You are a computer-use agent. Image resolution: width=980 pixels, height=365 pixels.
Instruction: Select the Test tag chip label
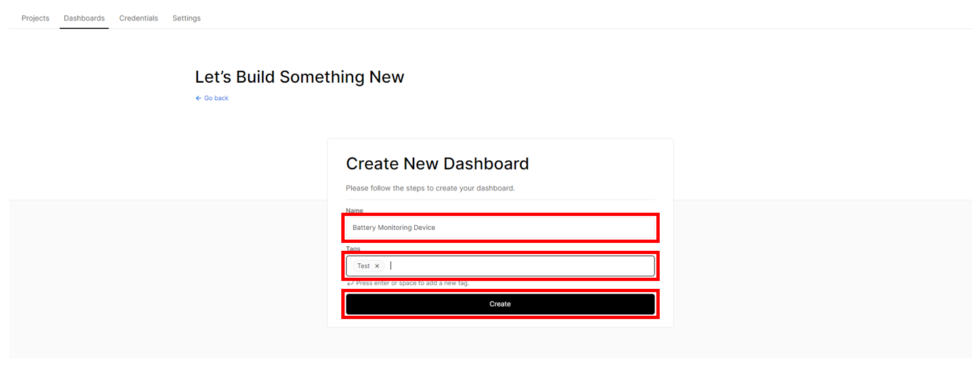click(364, 266)
